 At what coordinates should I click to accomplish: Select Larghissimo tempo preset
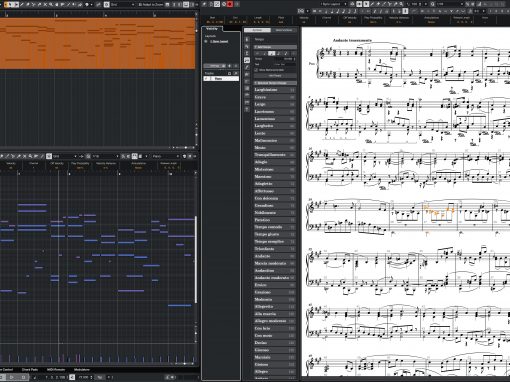(275, 90)
